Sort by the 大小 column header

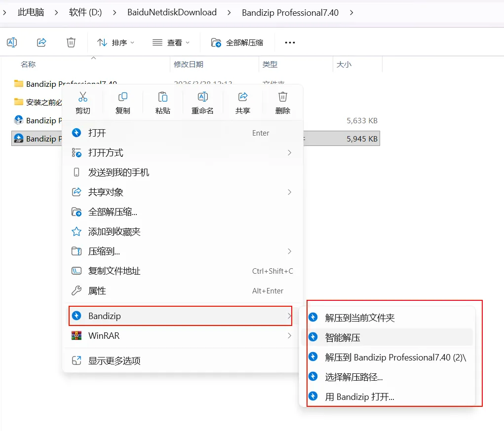pyautogui.click(x=344, y=65)
